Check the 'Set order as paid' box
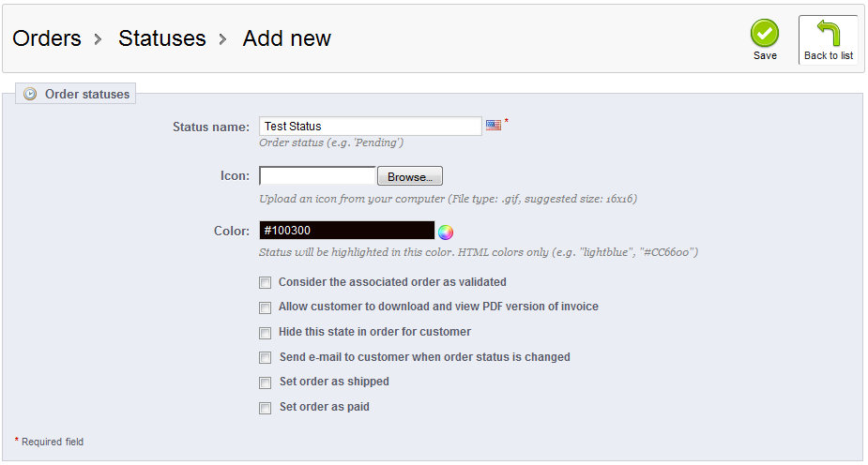Viewport: 868px width, 465px height. pos(266,408)
